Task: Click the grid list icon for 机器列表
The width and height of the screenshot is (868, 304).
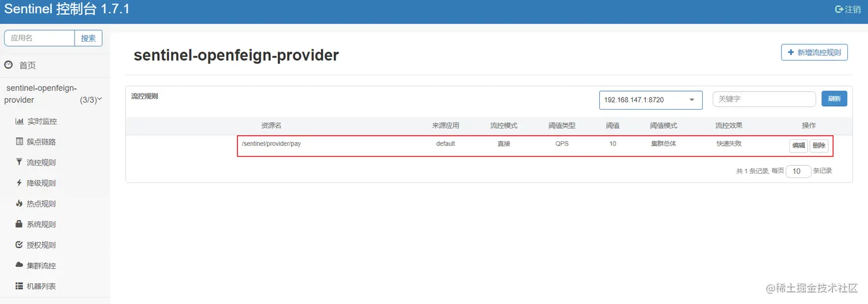Action: (x=19, y=286)
